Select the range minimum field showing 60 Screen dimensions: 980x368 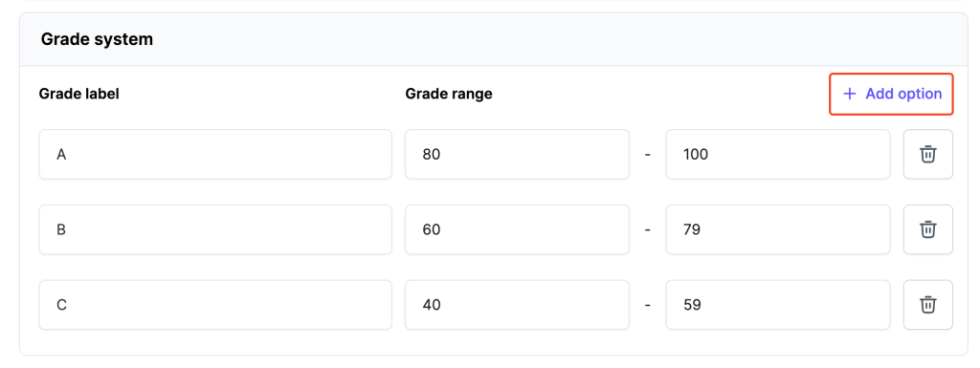pyautogui.click(x=517, y=229)
